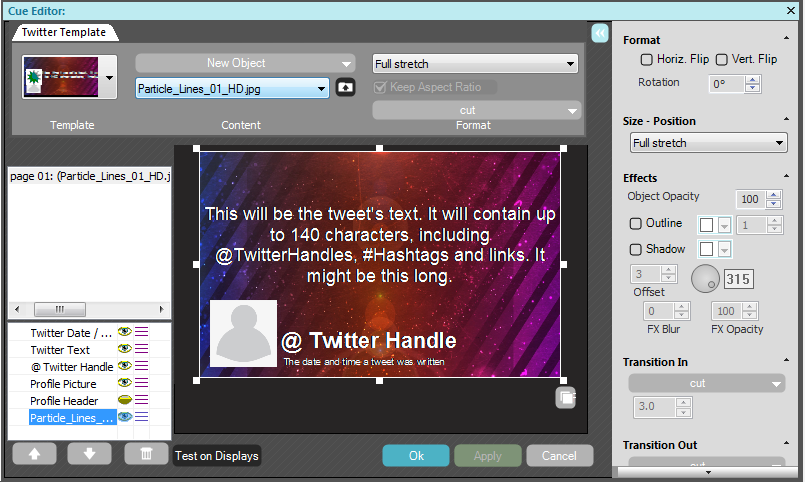
Task: Collapse the Transition Out section
Action: coord(786,444)
